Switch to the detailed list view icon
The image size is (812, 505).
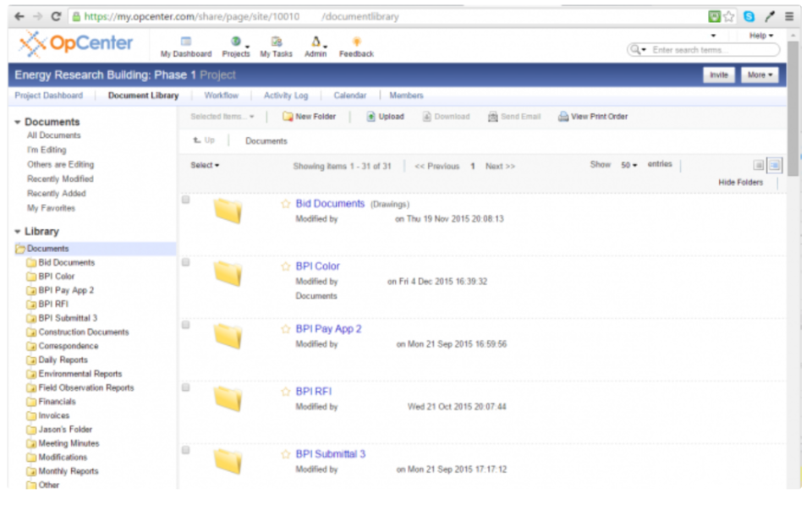(774, 166)
